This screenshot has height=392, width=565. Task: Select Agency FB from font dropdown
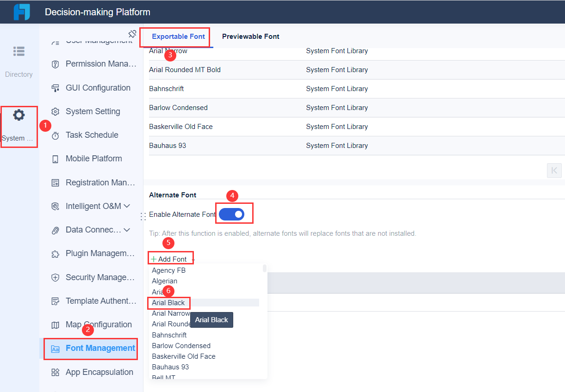click(x=204, y=270)
